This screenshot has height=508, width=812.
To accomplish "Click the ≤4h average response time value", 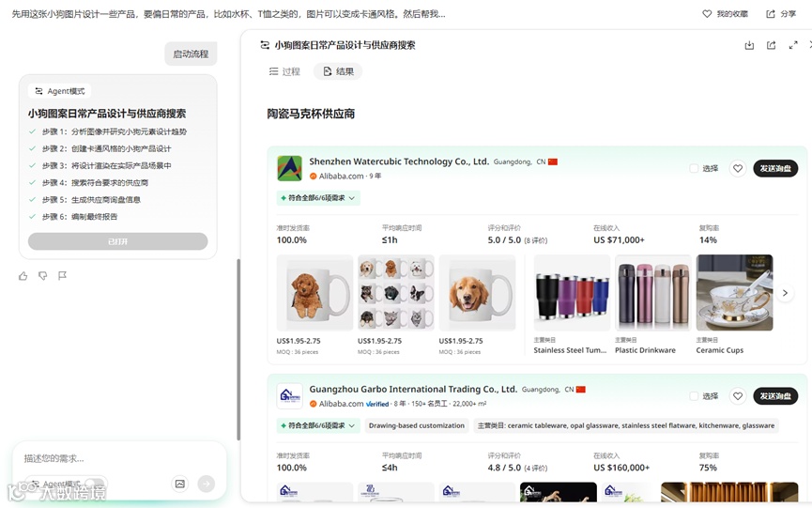I will tap(390, 469).
